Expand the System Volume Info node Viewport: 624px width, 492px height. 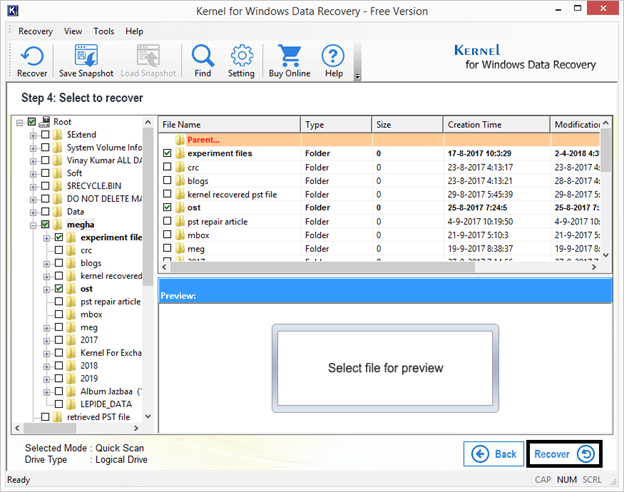33,148
